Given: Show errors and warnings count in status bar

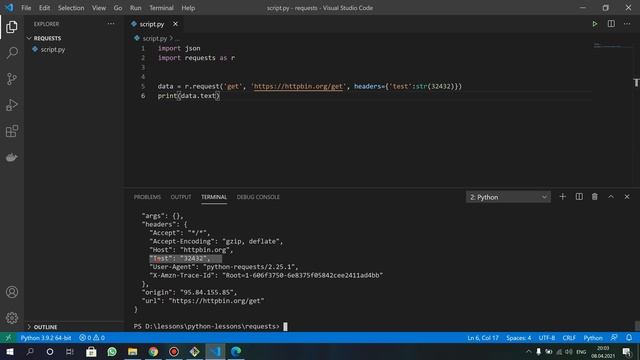Looking at the screenshot, I should (x=92, y=338).
